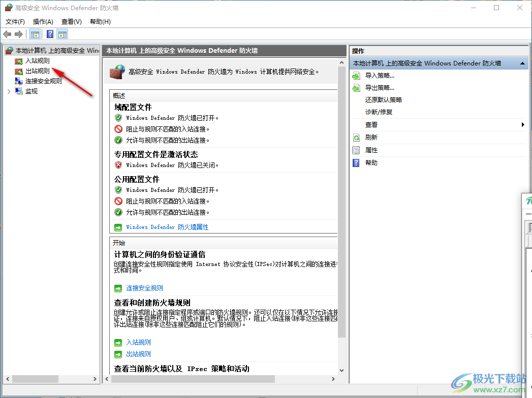Open help from the blue question mark toolbar icon
Viewport: 532px width, 398px height.
[50, 34]
